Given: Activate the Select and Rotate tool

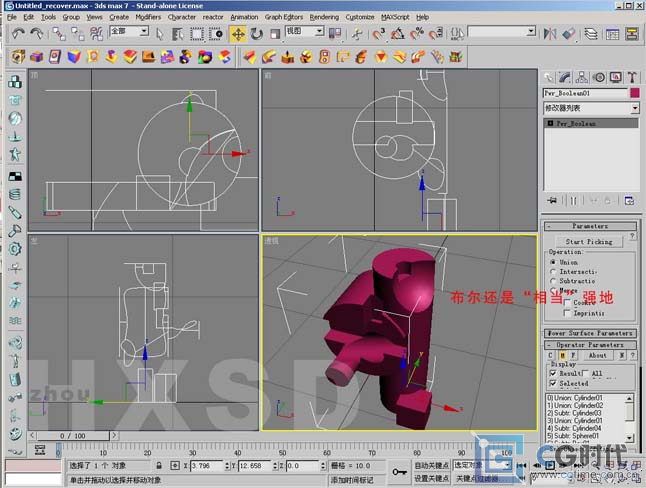Looking at the screenshot, I should [257, 34].
